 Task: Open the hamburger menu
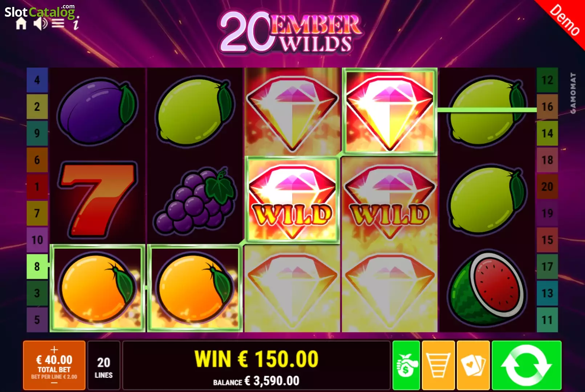coord(58,24)
